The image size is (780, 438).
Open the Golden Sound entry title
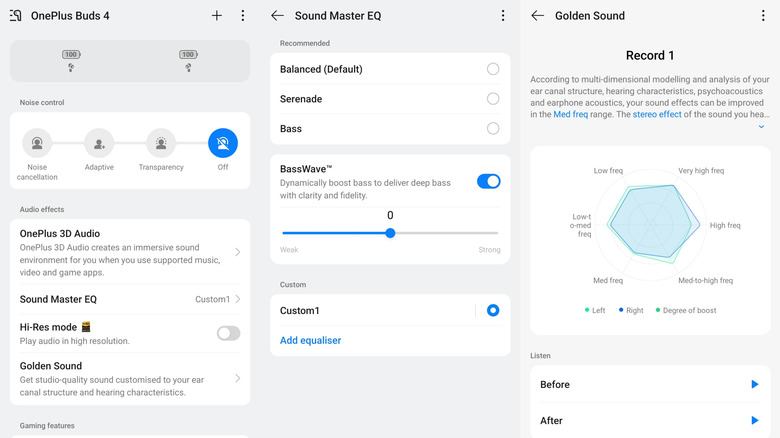tap(51, 366)
